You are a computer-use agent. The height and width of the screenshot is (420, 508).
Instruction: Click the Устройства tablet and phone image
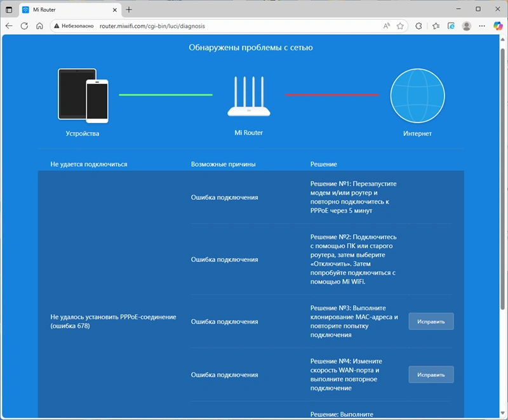pyautogui.click(x=83, y=95)
